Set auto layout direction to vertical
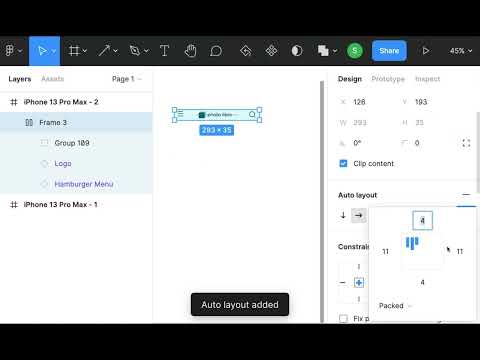 click(x=343, y=215)
